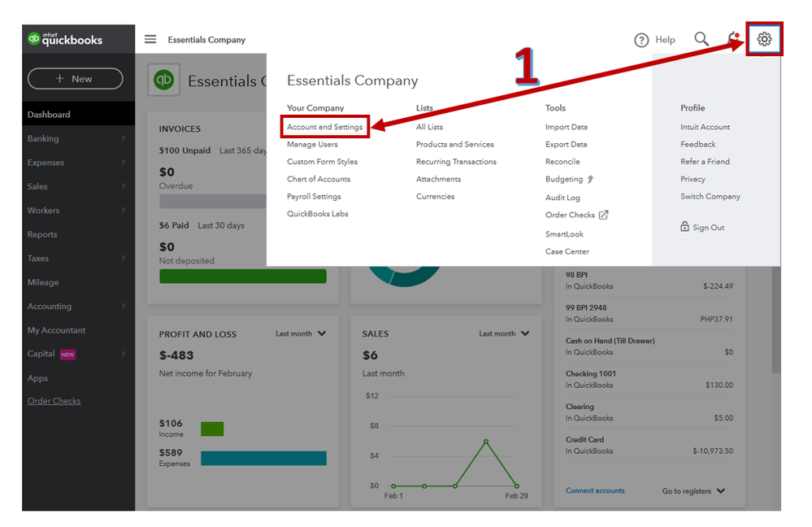Open the notifications bell icon
812x527 pixels.
tap(734, 39)
